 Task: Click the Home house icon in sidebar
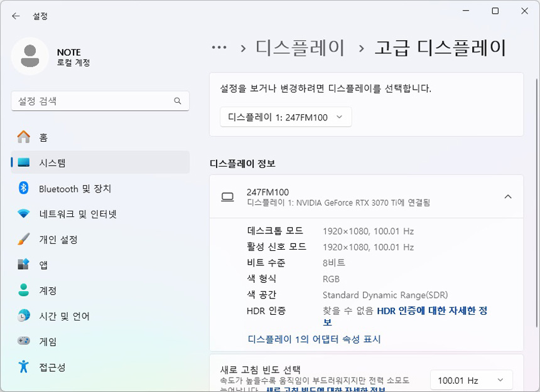[24, 137]
